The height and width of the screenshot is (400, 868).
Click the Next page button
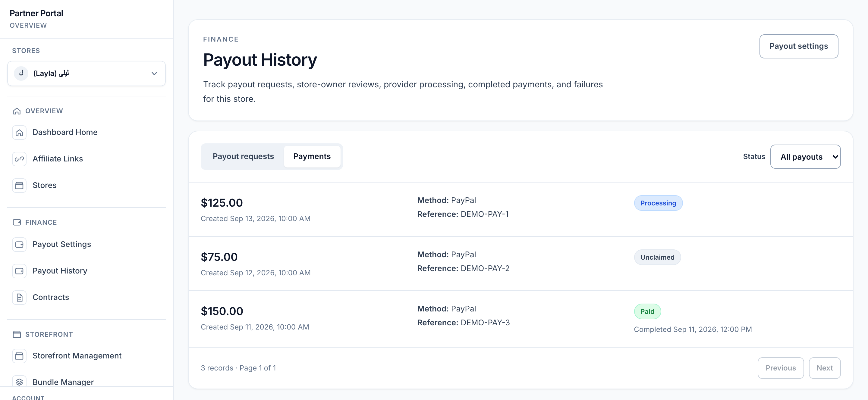(825, 368)
